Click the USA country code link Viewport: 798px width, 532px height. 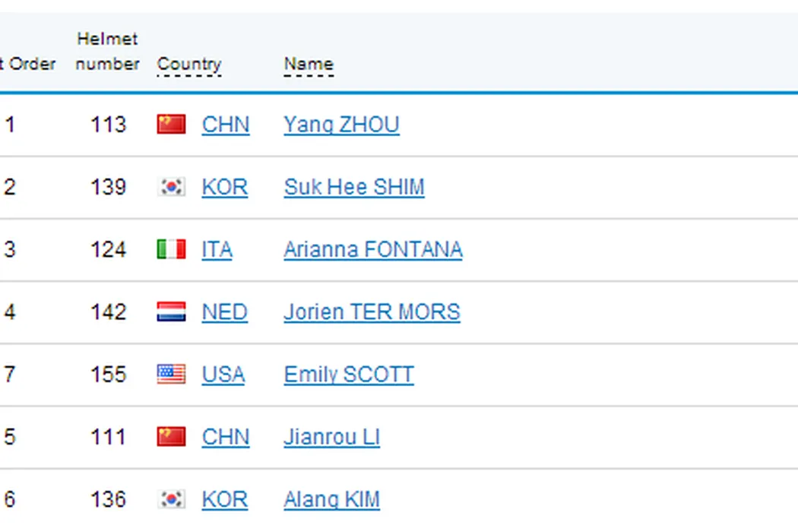coord(223,374)
